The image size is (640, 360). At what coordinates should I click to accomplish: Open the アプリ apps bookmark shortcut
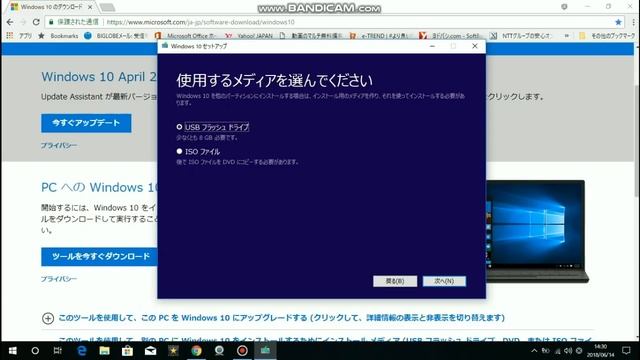[19, 36]
